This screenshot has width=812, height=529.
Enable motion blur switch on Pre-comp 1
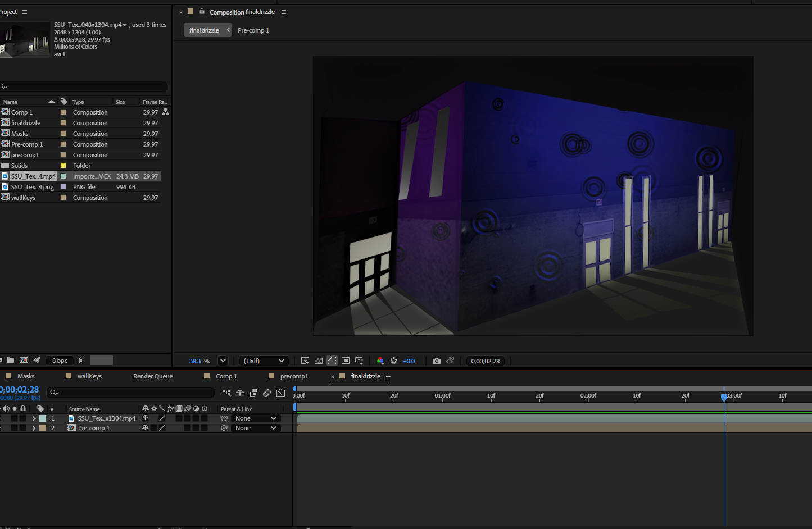pos(187,427)
